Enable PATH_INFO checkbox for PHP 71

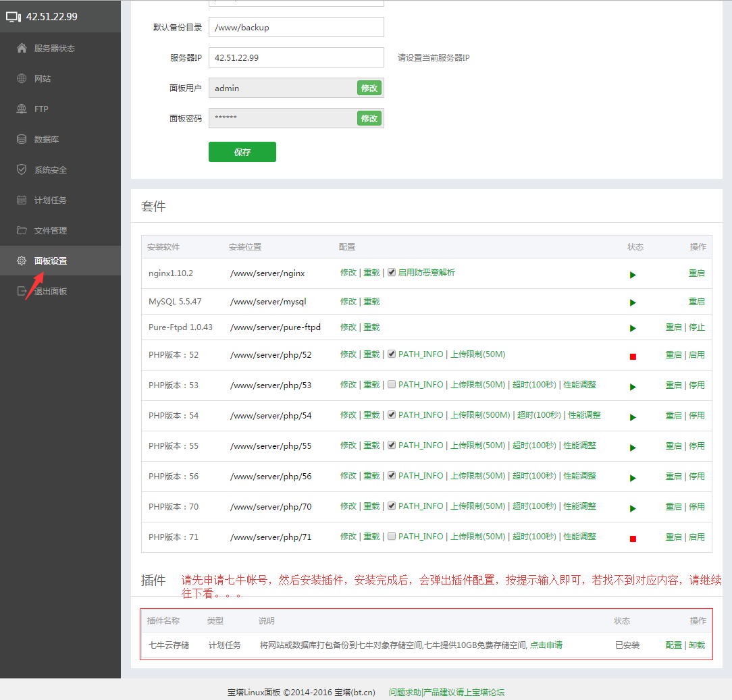(392, 536)
